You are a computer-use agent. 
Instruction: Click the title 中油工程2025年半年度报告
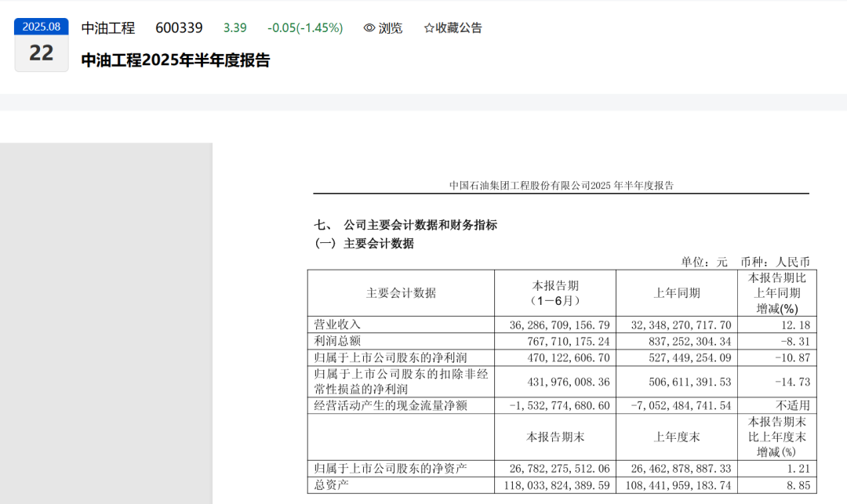176,60
